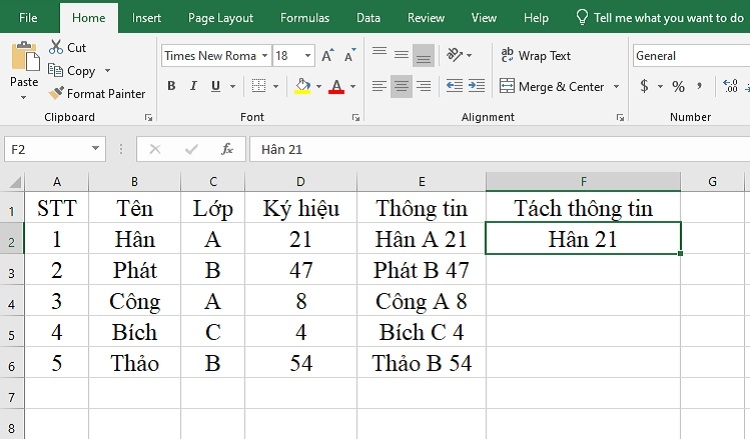Apply the dollar Accounting Number Format
750x439 pixels.
(644, 86)
